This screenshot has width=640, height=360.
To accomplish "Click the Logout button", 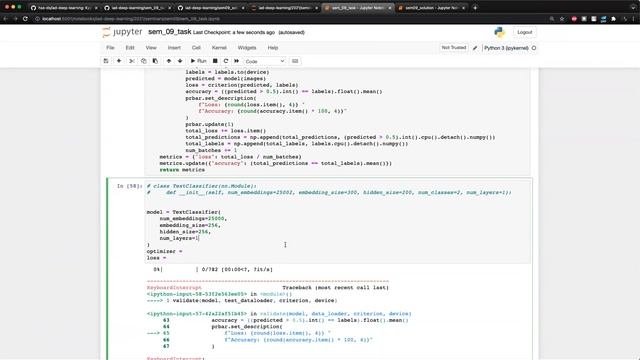I will (524, 32).
